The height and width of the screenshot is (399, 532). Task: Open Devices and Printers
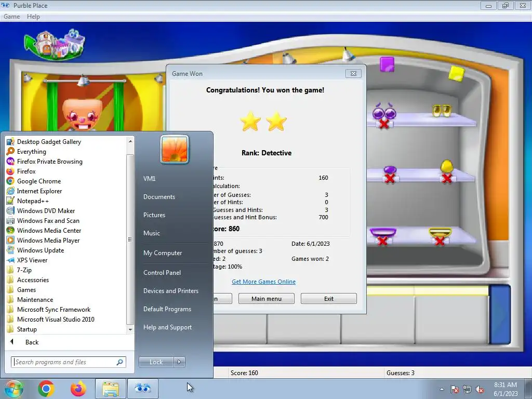[x=170, y=291]
